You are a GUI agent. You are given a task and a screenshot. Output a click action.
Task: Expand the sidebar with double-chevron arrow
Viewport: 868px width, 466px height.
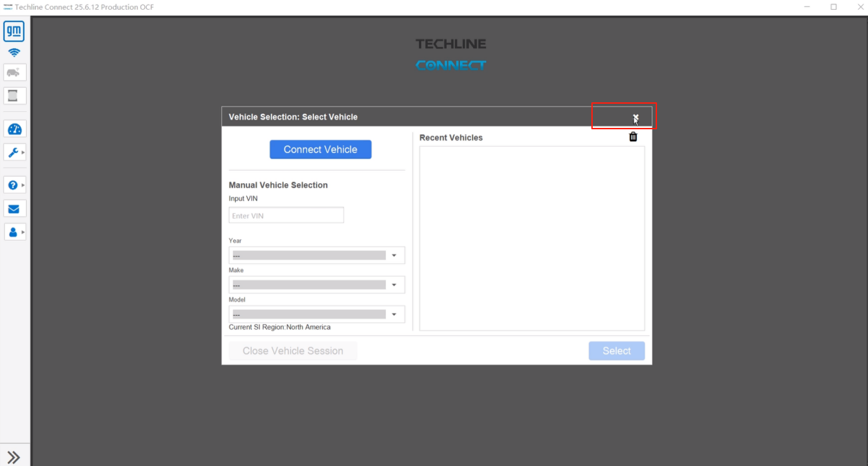(x=14, y=457)
